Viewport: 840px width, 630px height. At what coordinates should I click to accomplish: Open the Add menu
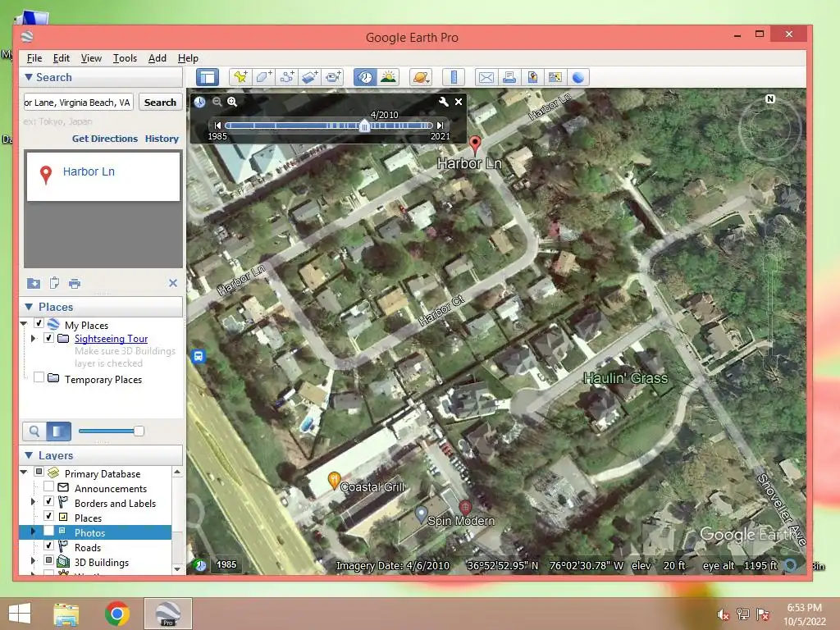click(157, 58)
